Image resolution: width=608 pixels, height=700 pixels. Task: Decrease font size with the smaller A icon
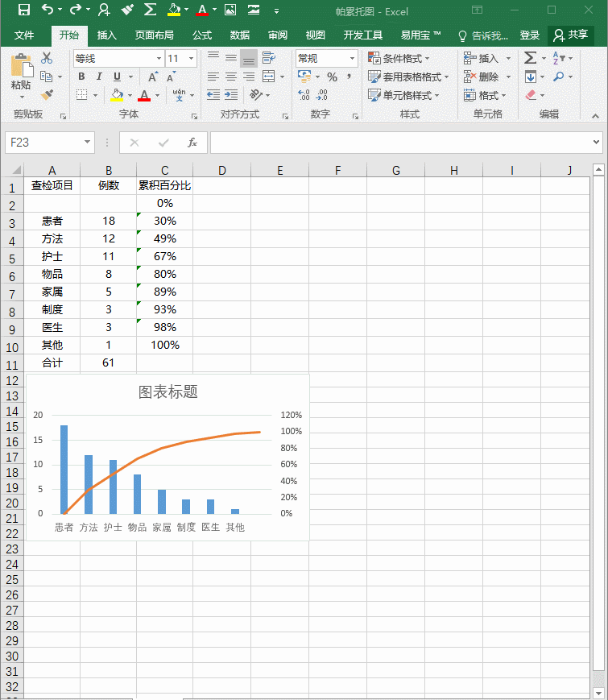coord(171,77)
